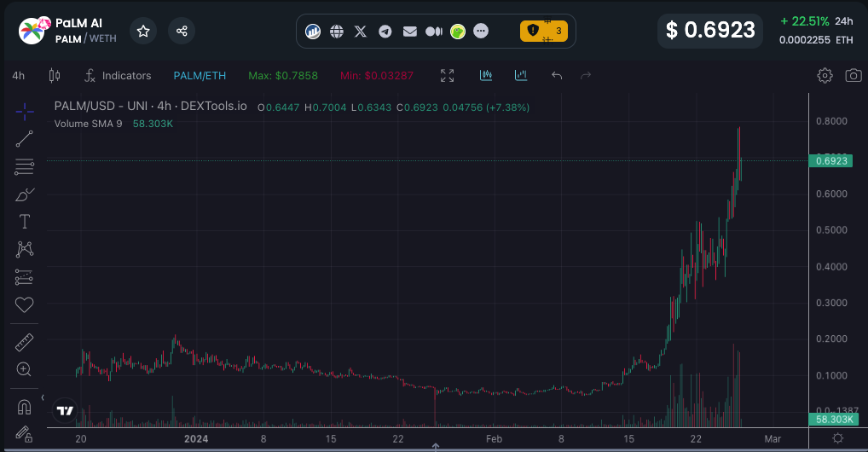Click the share icon beside the token name

(x=182, y=31)
